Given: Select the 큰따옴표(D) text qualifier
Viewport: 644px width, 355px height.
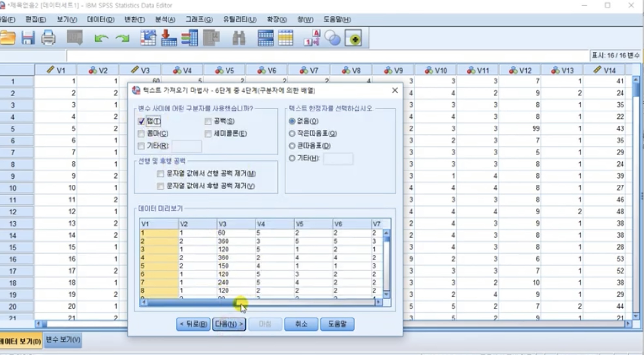Looking at the screenshot, I should (292, 146).
